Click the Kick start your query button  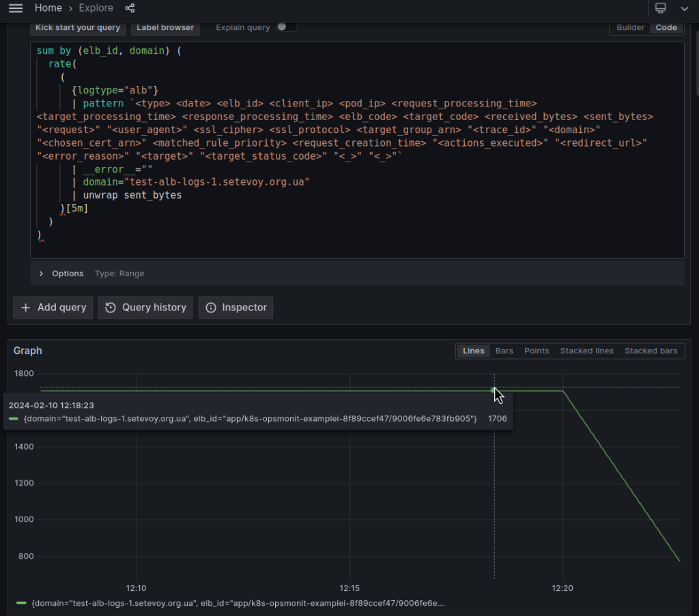pos(77,27)
